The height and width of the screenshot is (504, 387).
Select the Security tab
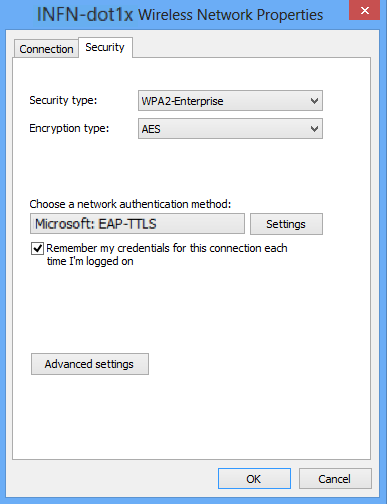(x=105, y=47)
